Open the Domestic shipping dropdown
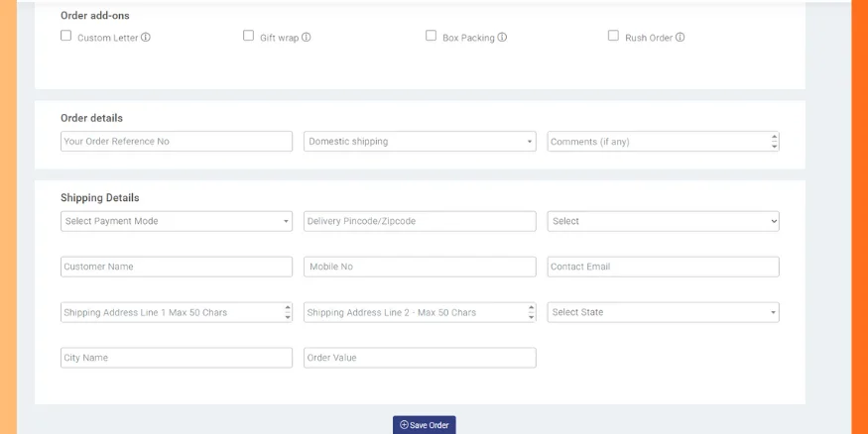The image size is (868, 434). pyautogui.click(x=420, y=141)
